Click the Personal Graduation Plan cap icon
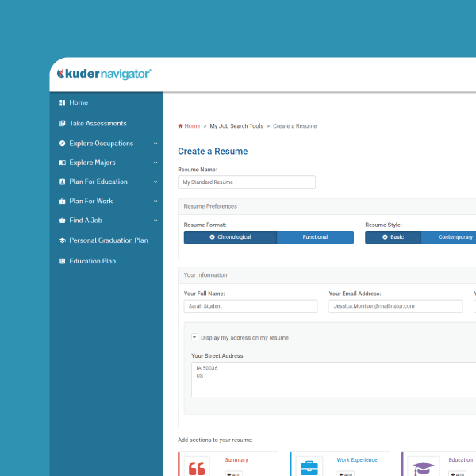This screenshot has width=476, height=476. point(63,240)
